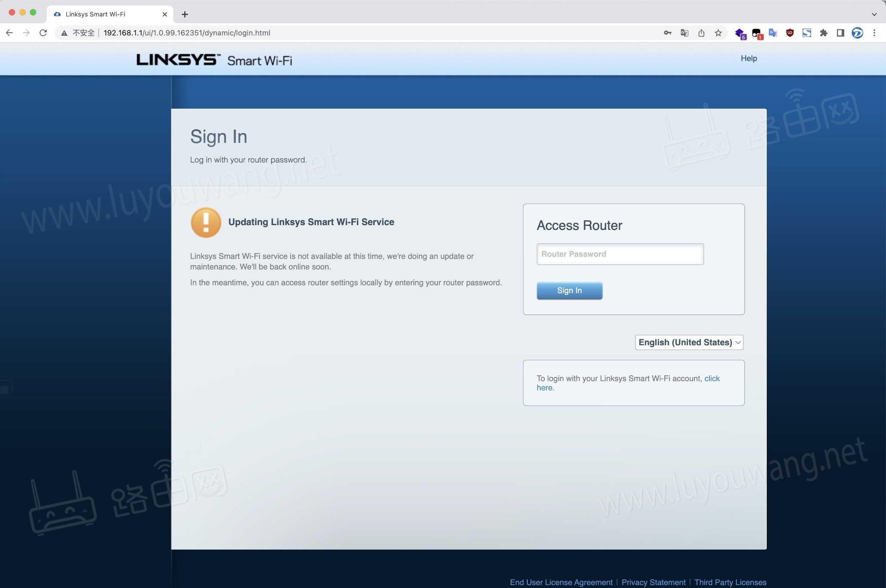This screenshot has width=886, height=588.
Task: Click the not-secure warning triangle icon
Action: click(64, 33)
